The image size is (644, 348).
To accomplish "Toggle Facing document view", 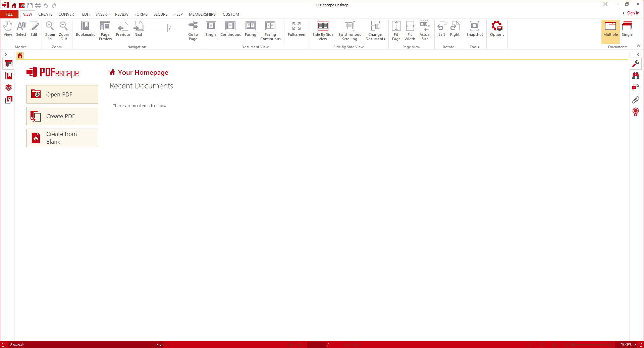I will pyautogui.click(x=251, y=29).
